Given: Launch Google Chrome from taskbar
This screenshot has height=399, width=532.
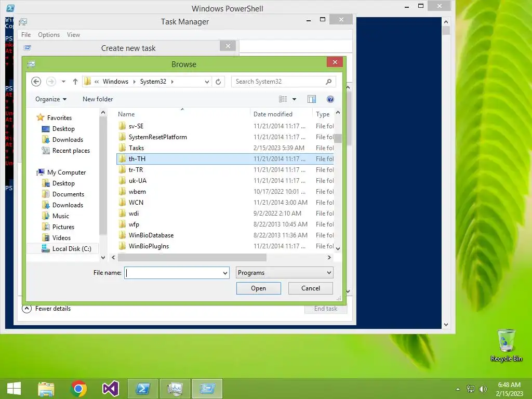Looking at the screenshot, I should pyautogui.click(x=78, y=389).
